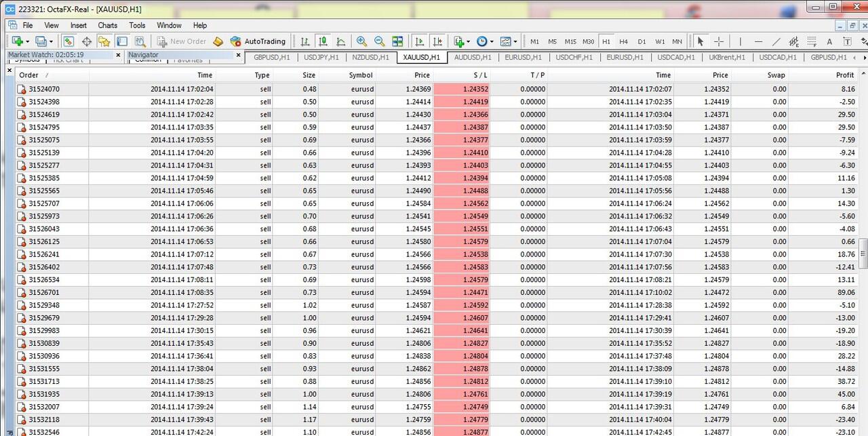Expand the Templates dropdown arrow
Screen dimensions: 868x436
(515, 42)
